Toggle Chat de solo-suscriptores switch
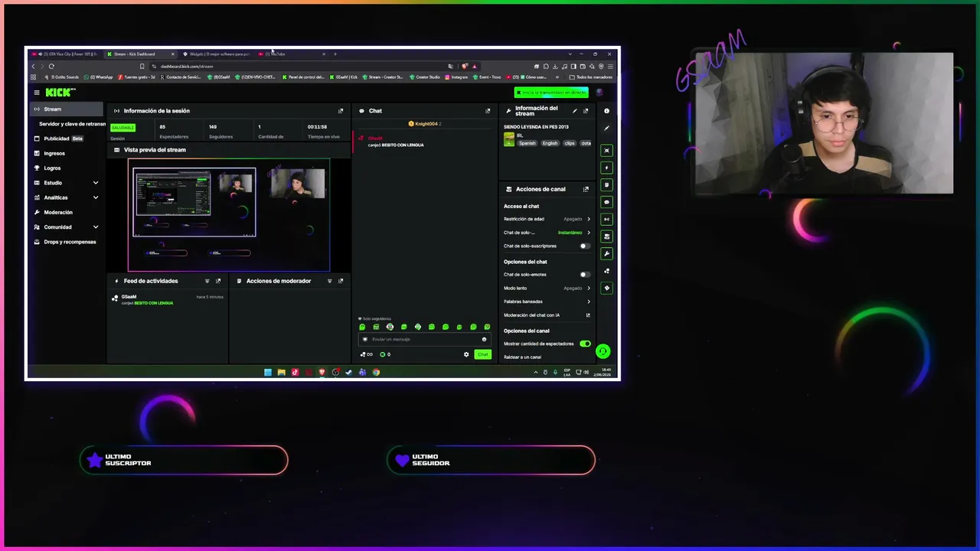 (x=584, y=246)
